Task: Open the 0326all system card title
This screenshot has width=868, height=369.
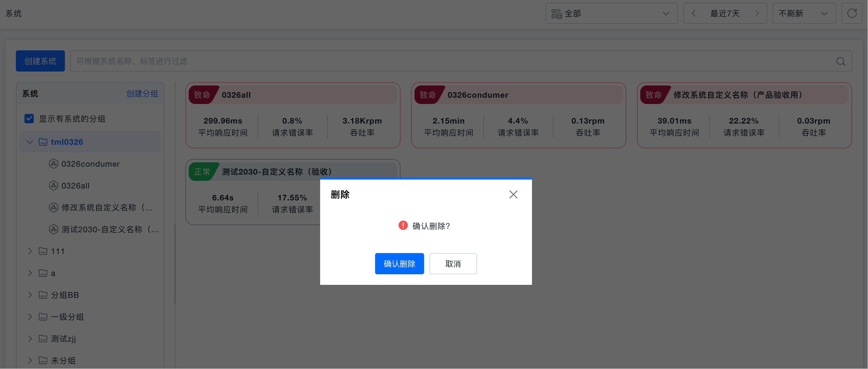Action: pos(236,95)
